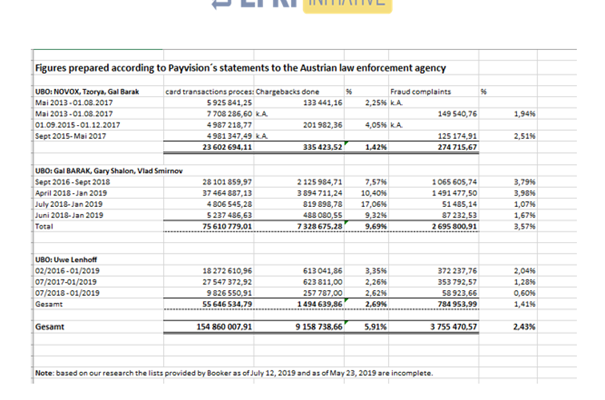The height and width of the screenshot is (400, 605).
Task: Select the 'UBO: Uwe Lenhoff' header
Action: (66, 260)
